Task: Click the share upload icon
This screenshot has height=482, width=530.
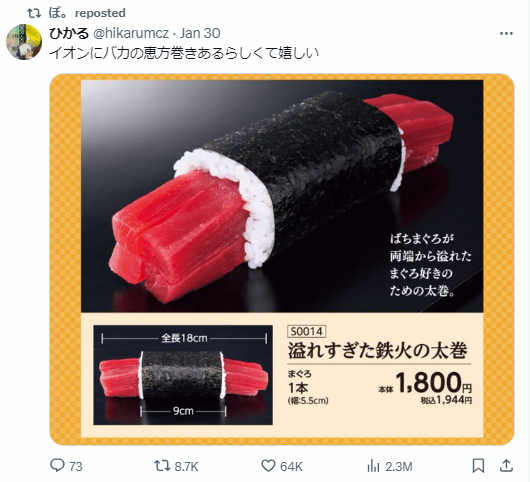Action: point(506,465)
